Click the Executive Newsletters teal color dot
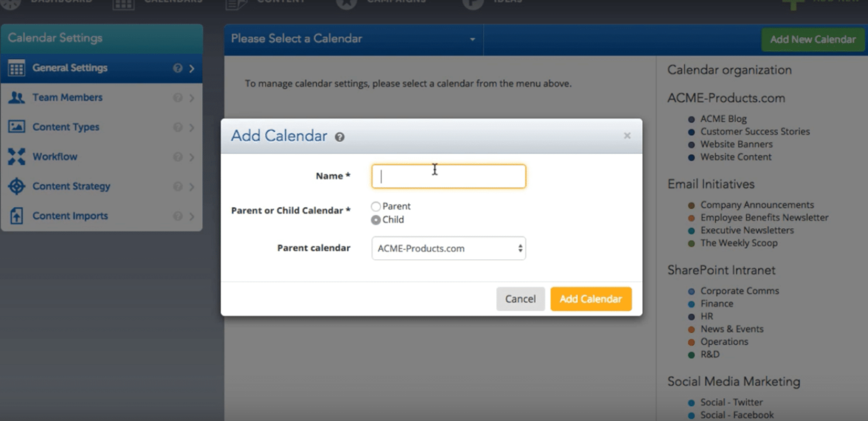This screenshot has width=868, height=421. coord(693,230)
